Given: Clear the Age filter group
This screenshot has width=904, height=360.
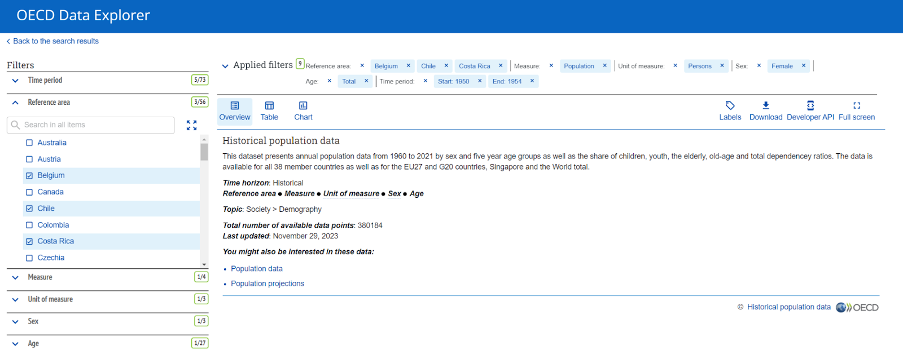Looking at the screenshot, I should click(x=329, y=81).
